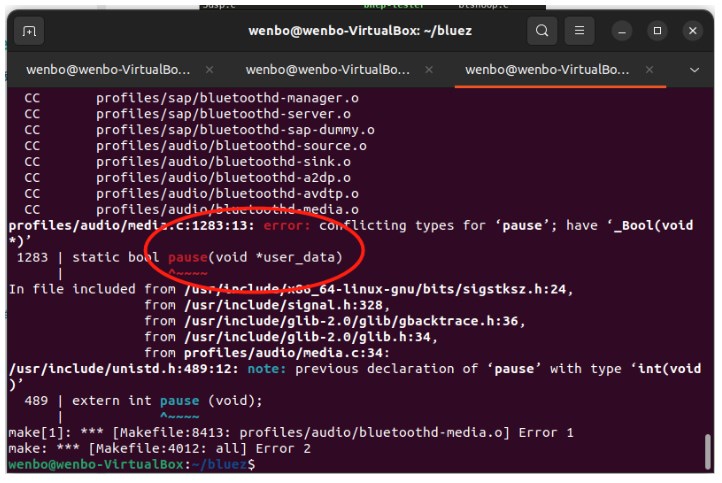
Task: Click the 'make[1]: *** [Makefile:8413' line
Action: (x=291, y=433)
